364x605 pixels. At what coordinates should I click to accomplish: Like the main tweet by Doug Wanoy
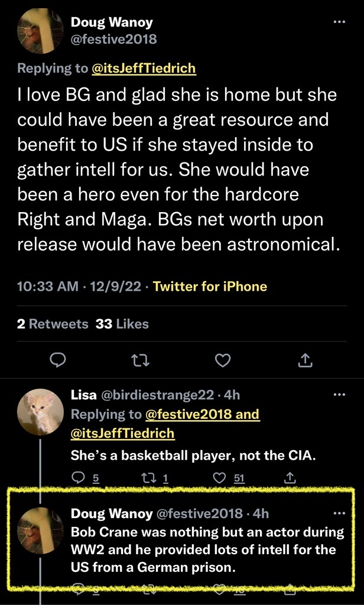click(222, 360)
